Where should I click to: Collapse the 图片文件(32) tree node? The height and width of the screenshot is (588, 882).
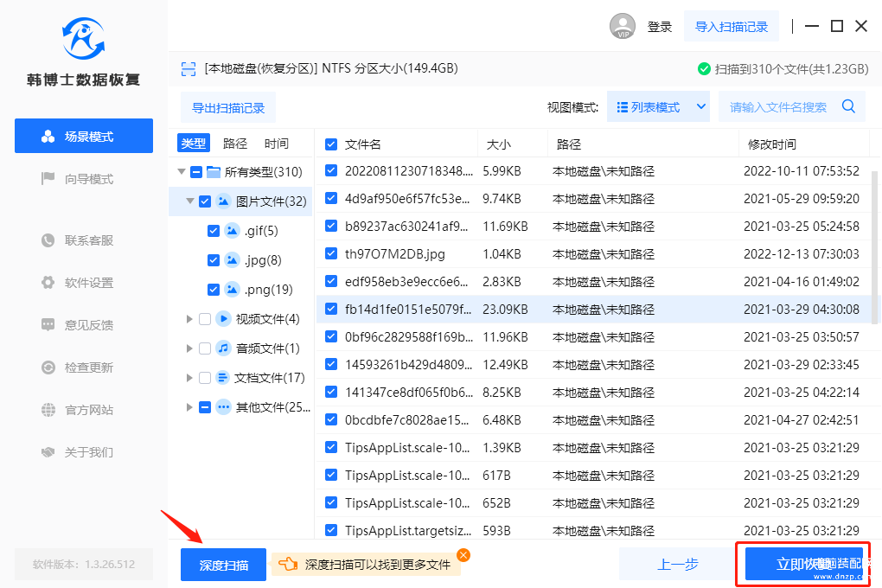[189, 201]
